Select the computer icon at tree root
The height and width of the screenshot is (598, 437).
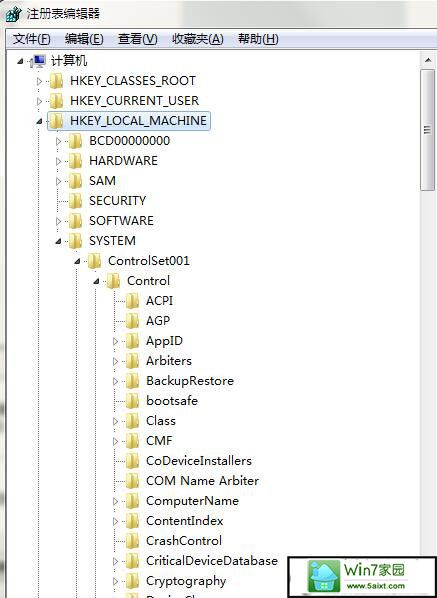pos(39,60)
